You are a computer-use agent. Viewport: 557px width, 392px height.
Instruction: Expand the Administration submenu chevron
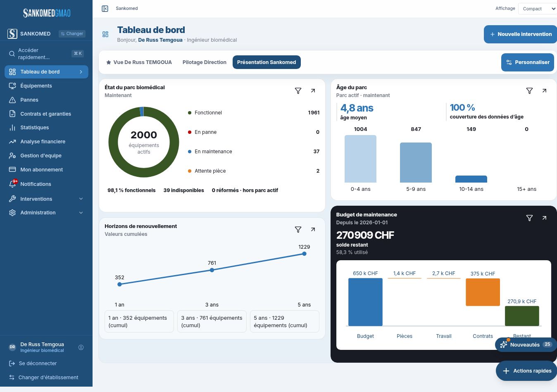pos(81,213)
